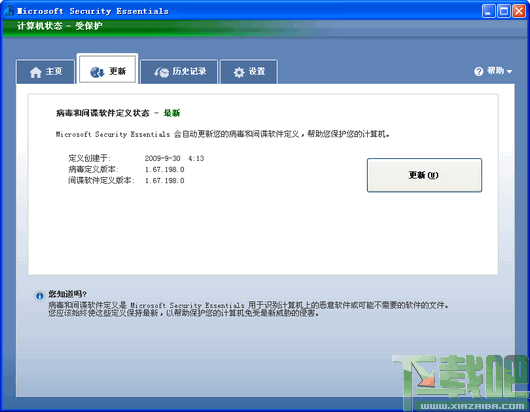Maximize the Security Essentials window
This screenshot has width=530, height=412.
pyautogui.click(x=504, y=11)
